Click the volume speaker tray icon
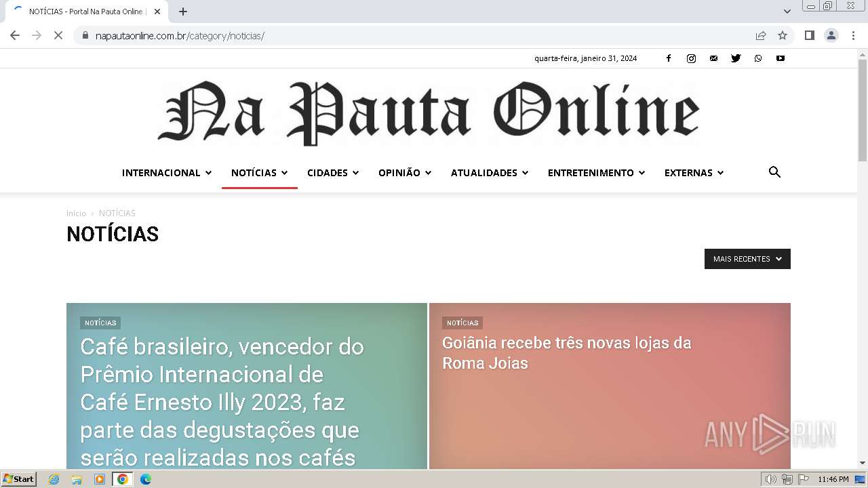 click(x=770, y=479)
